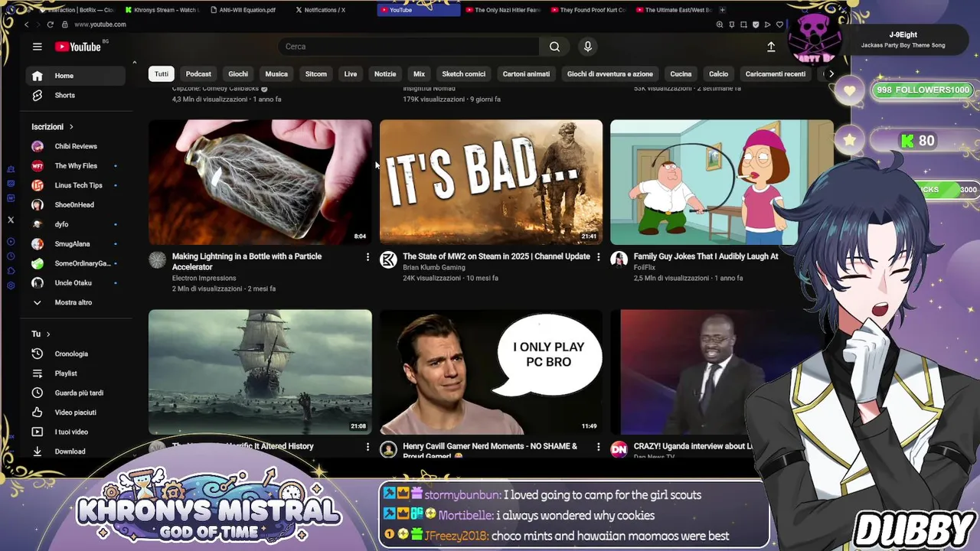Open options menu for Henry Cavill video
This screenshot has width=980, height=551.
[598, 447]
